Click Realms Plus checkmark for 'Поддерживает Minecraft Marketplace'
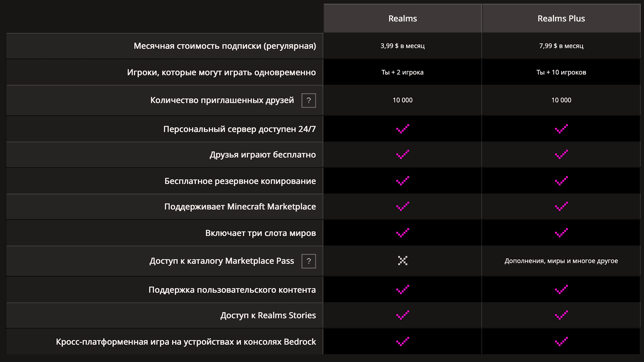Screen dimensions: 644x362 (561, 206)
